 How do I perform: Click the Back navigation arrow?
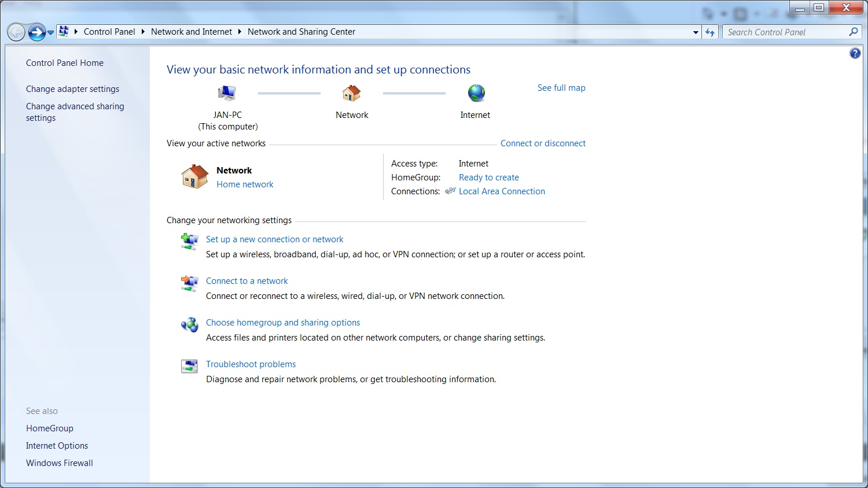(x=16, y=32)
